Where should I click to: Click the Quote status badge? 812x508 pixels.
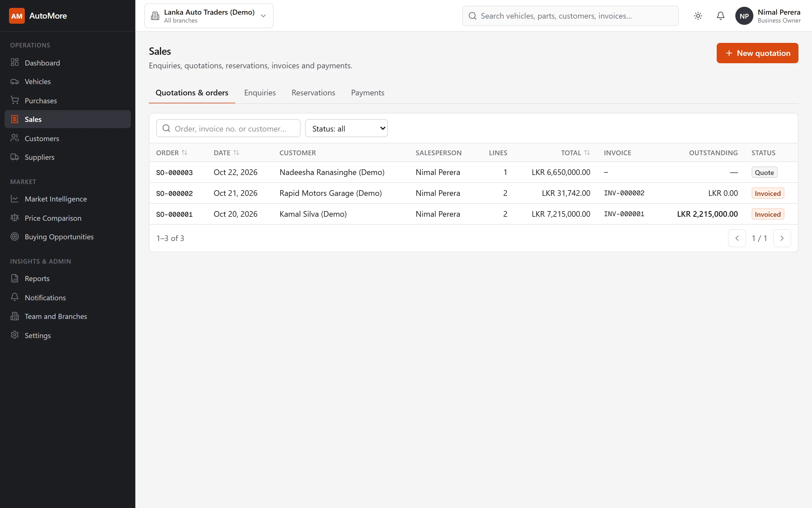[x=764, y=172]
